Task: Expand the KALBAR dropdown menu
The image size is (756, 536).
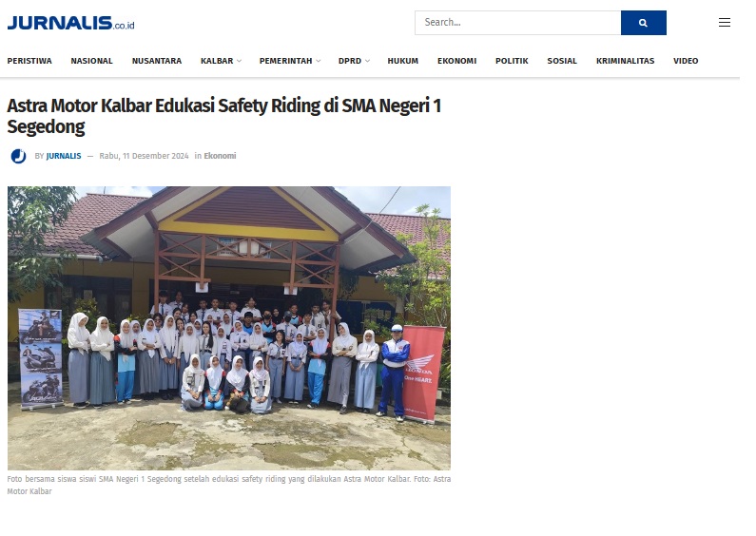Action: point(221,61)
